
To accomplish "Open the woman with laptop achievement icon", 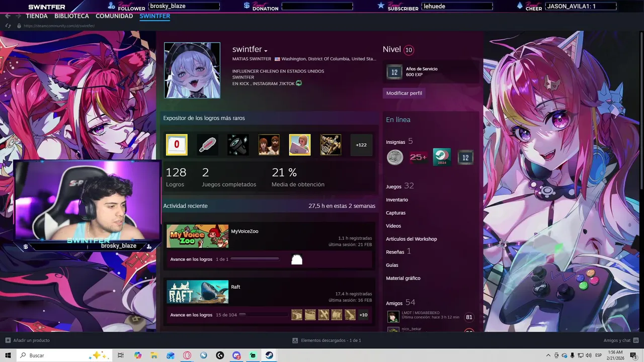I will click(299, 145).
